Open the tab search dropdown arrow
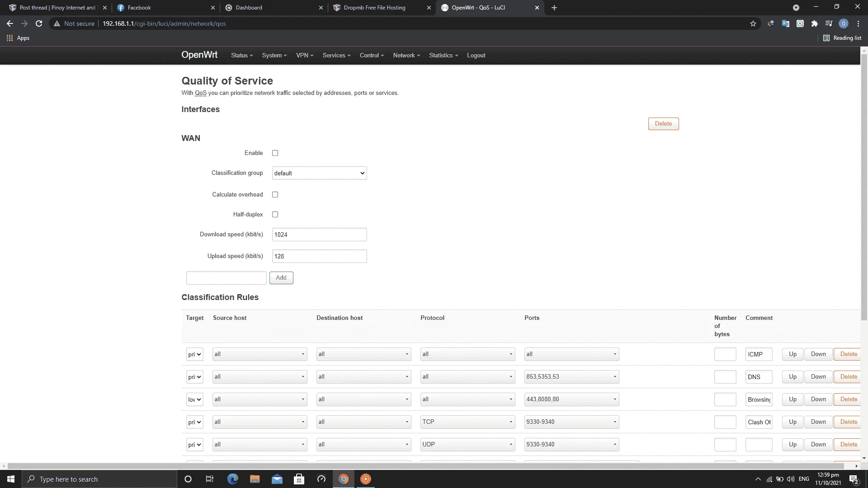The height and width of the screenshot is (488, 868). (x=796, y=8)
